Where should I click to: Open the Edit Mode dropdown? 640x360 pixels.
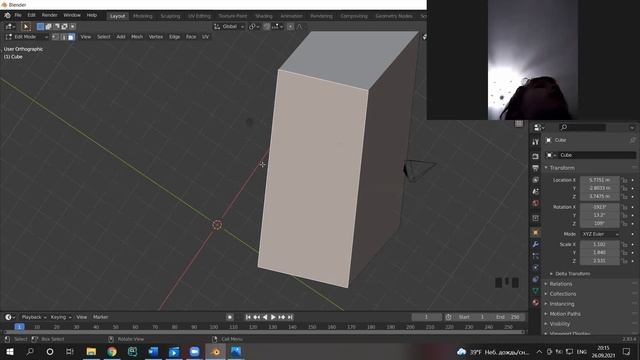click(27, 37)
